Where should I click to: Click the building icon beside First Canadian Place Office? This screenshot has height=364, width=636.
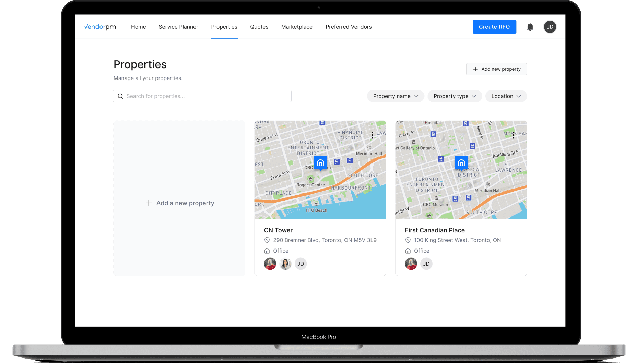[x=408, y=251]
